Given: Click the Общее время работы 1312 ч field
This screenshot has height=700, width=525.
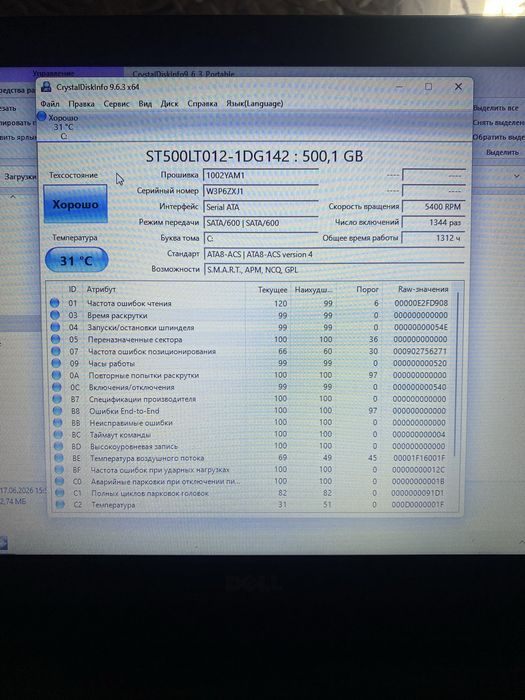Looking at the screenshot, I should click(433, 238).
